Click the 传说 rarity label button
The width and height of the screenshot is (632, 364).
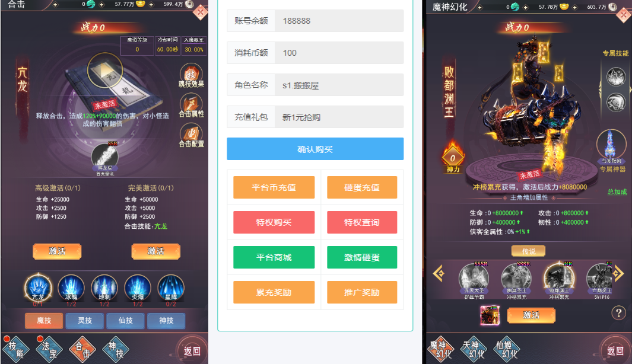[528, 251]
